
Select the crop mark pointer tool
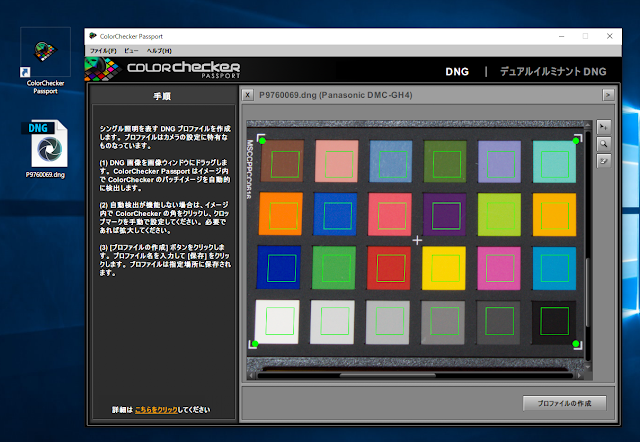coord(603,127)
